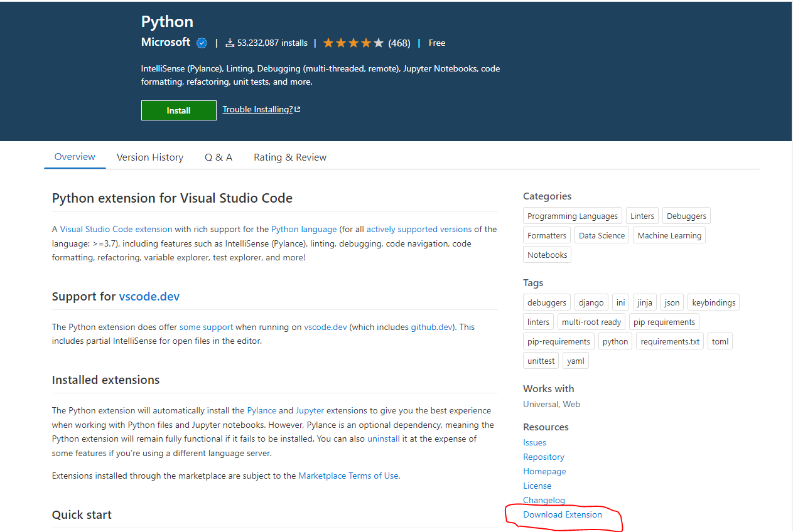Screen dimensions: 793x532
Task: Click the pip requirements tag
Action: (664, 322)
